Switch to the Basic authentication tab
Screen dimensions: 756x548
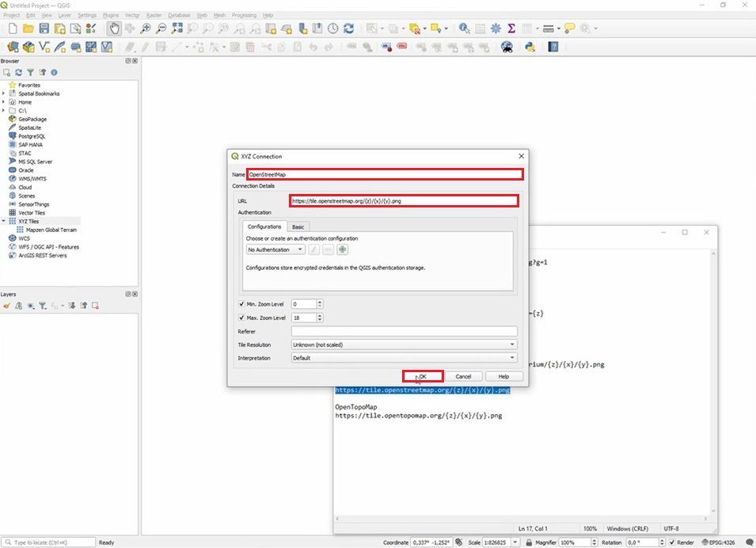click(x=298, y=226)
